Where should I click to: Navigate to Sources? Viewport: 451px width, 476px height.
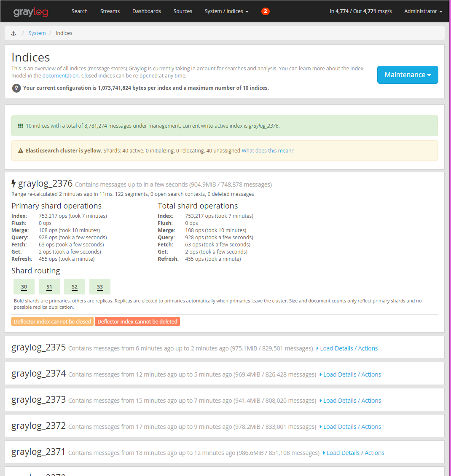[x=183, y=11]
